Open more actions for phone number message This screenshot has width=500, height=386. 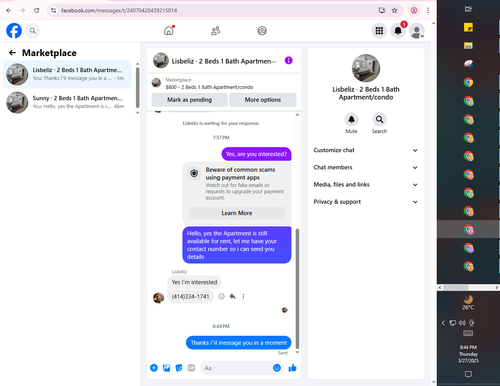(x=243, y=296)
